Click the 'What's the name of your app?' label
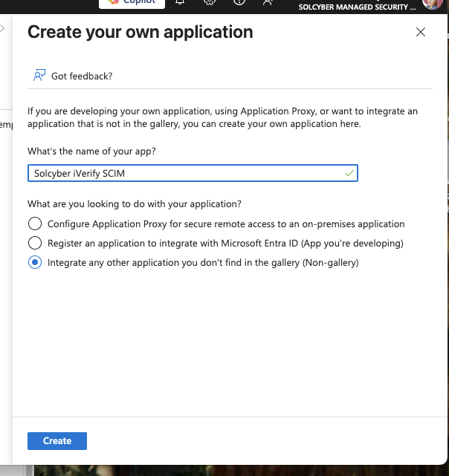This screenshot has width=449, height=476. tap(97, 151)
